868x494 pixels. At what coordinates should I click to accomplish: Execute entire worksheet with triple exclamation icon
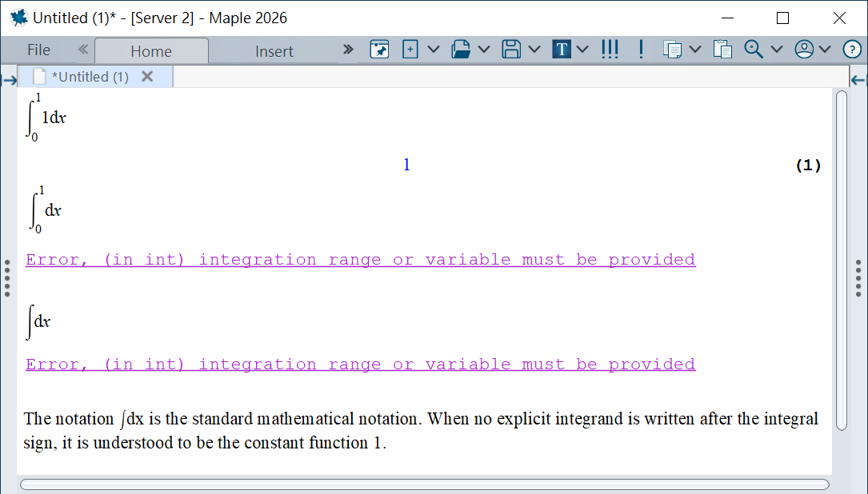click(x=610, y=50)
